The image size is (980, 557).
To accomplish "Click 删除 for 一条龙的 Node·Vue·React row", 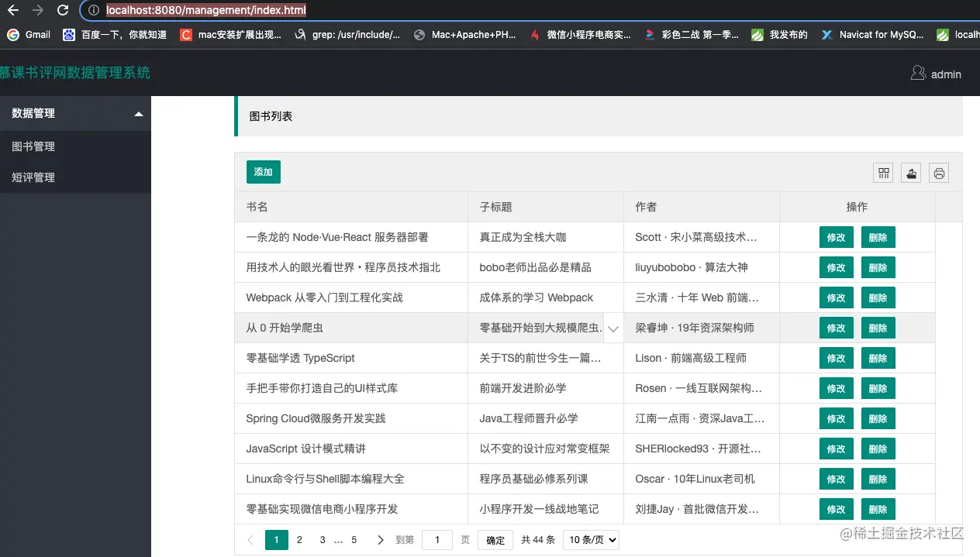I will 878,237.
